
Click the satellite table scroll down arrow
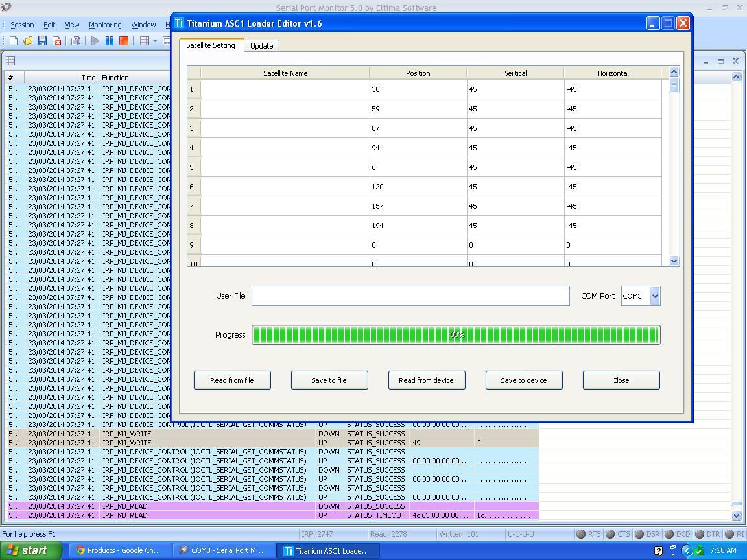(674, 261)
